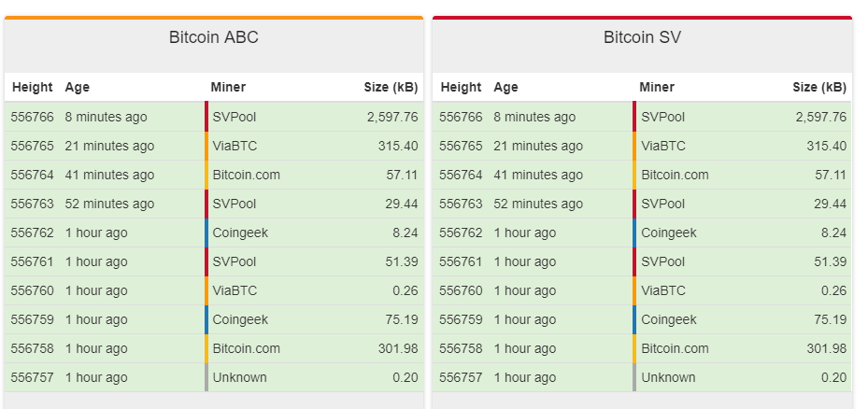Screen dimensions: 868x409
Task: Select the Size (kB) header in Bitcoin ABC table
Action: [x=391, y=88]
